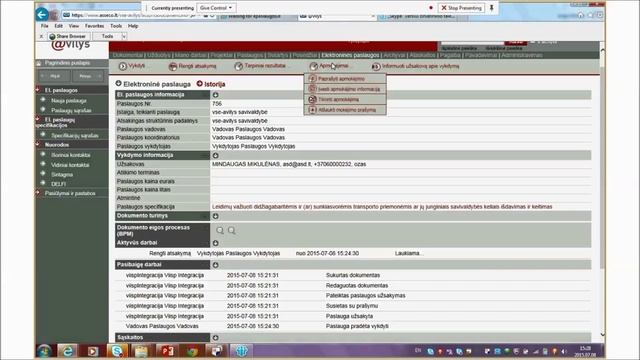Open browser File menu

(x=44, y=26)
